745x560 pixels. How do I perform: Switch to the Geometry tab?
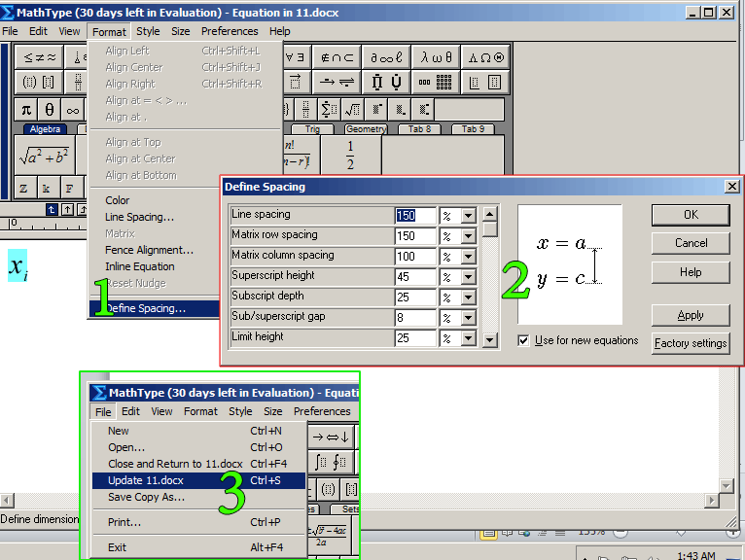point(366,129)
